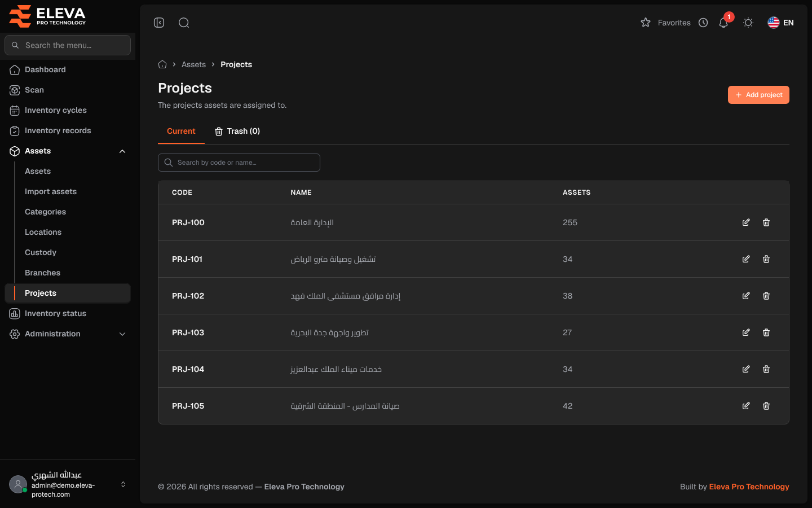The image size is (812, 508).
Task: Delete project PRJ-105
Action: [x=766, y=406]
